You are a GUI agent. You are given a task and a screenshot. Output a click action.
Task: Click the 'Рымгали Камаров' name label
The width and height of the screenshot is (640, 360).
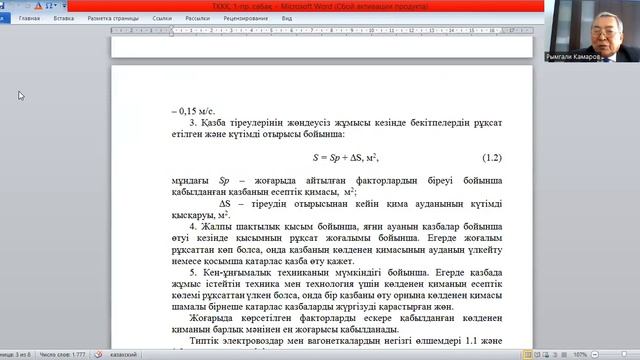click(573, 57)
